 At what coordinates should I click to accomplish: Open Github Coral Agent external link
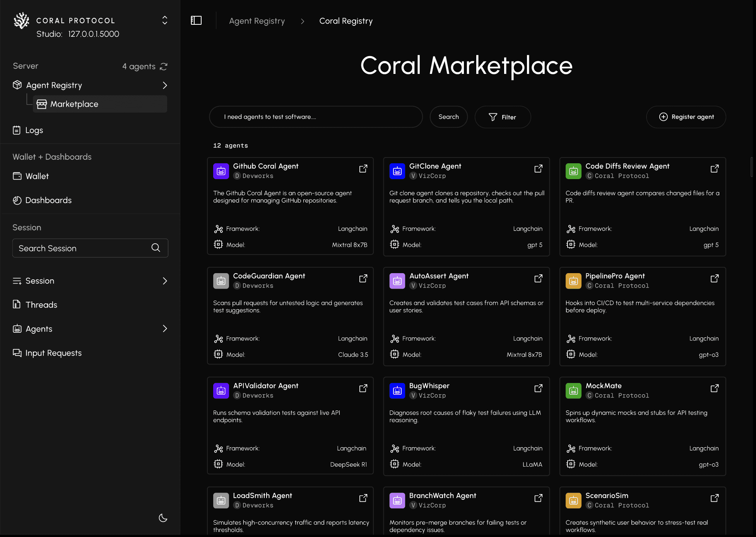pyautogui.click(x=363, y=169)
